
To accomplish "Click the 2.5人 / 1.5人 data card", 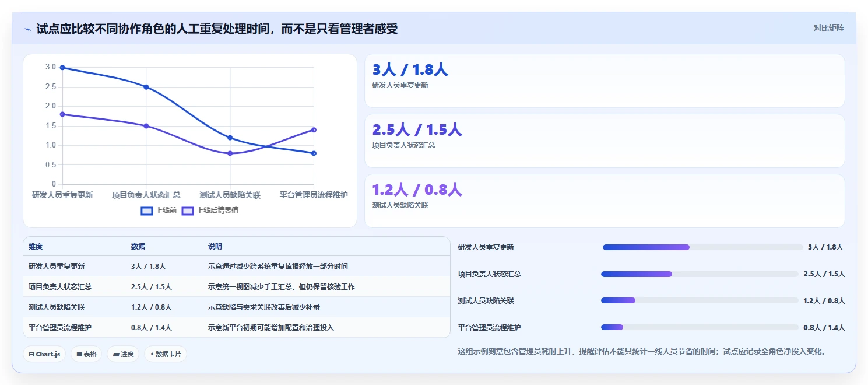I will [x=605, y=141].
